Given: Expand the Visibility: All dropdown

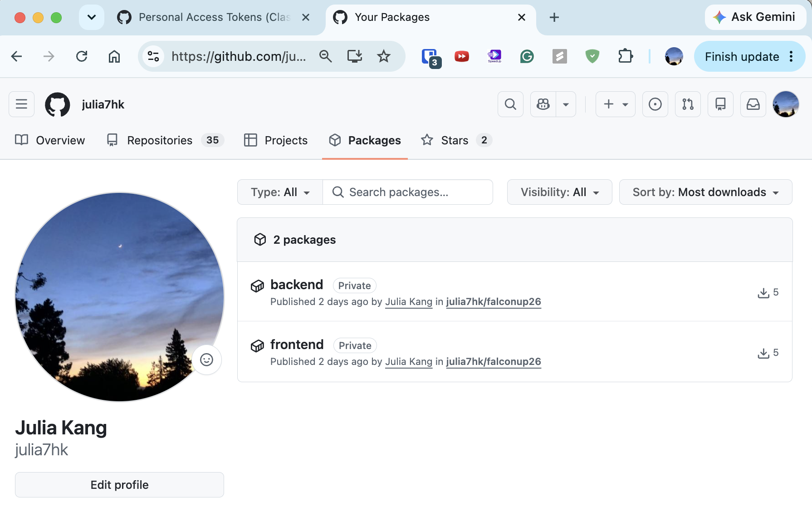Looking at the screenshot, I should tap(559, 192).
